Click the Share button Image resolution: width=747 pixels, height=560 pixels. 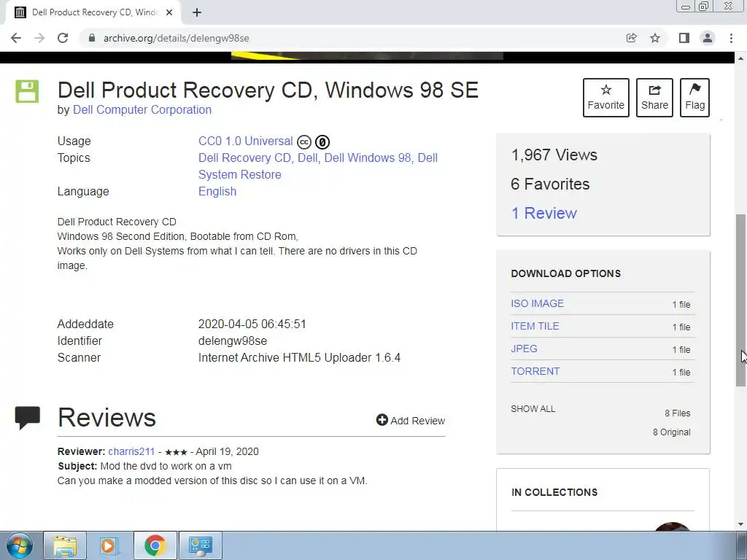click(654, 98)
